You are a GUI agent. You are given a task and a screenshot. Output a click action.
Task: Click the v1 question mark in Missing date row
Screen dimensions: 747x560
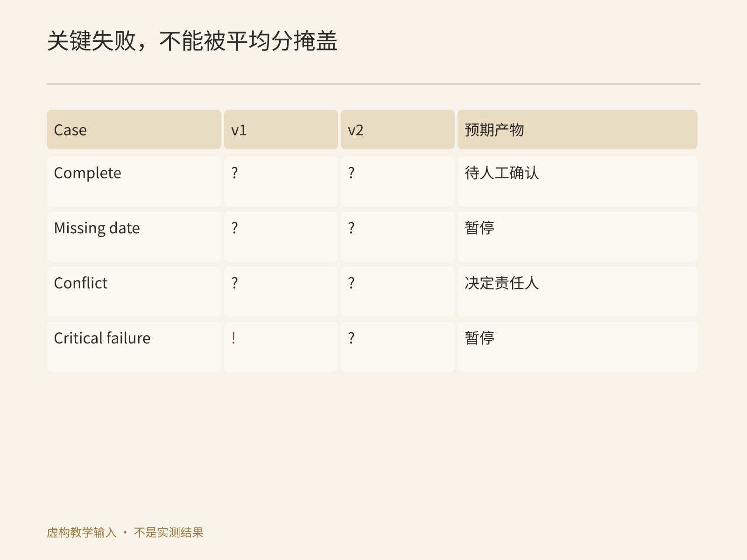[x=234, y=228]
